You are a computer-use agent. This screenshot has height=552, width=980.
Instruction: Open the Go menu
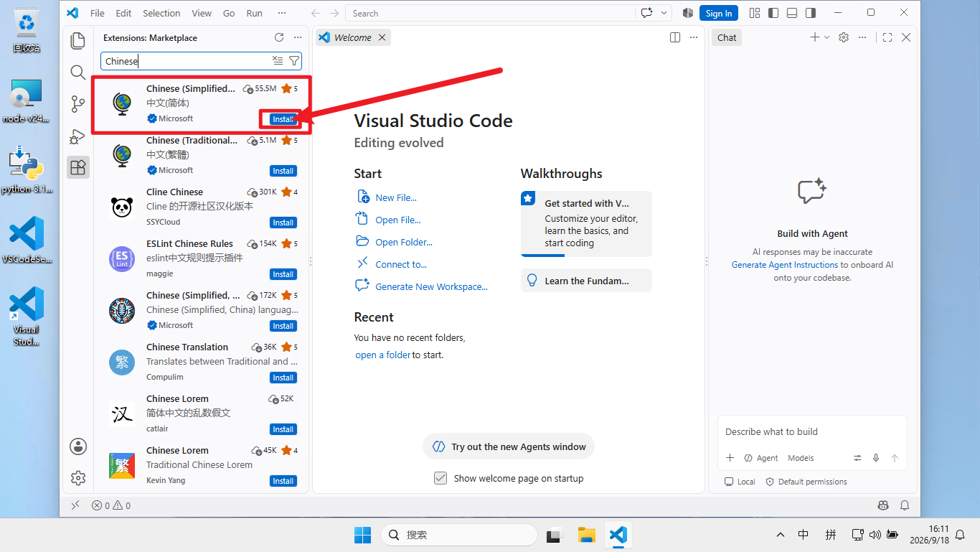coord(229,13)
